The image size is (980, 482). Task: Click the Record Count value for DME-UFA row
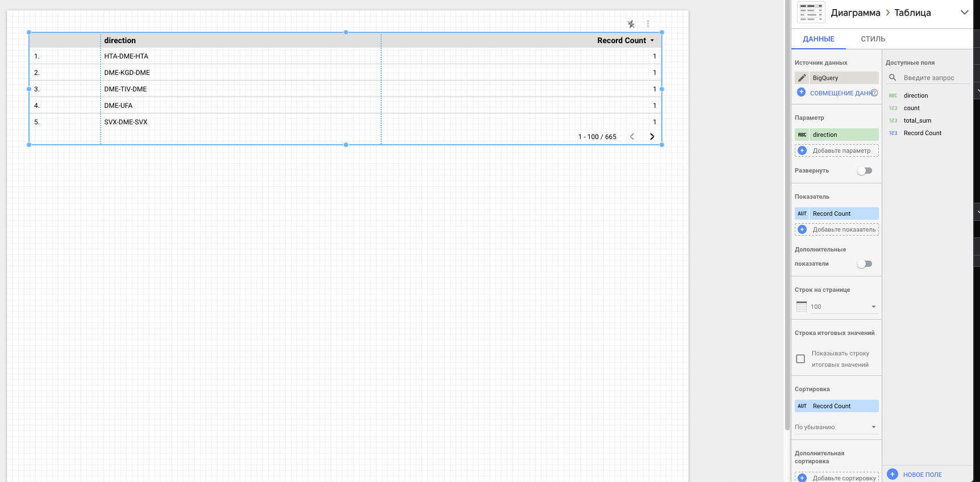[x=654, y=106]
